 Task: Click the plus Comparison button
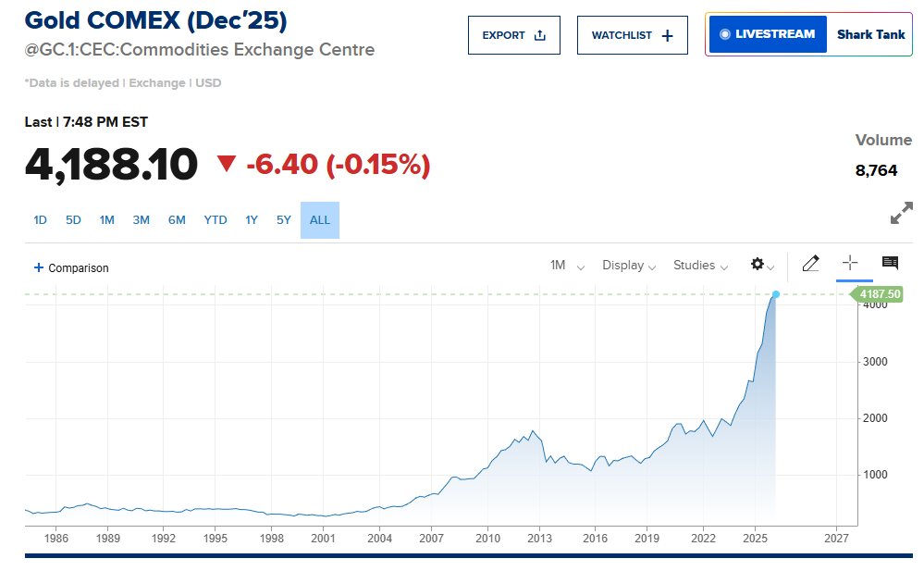[x=71, y=267]
